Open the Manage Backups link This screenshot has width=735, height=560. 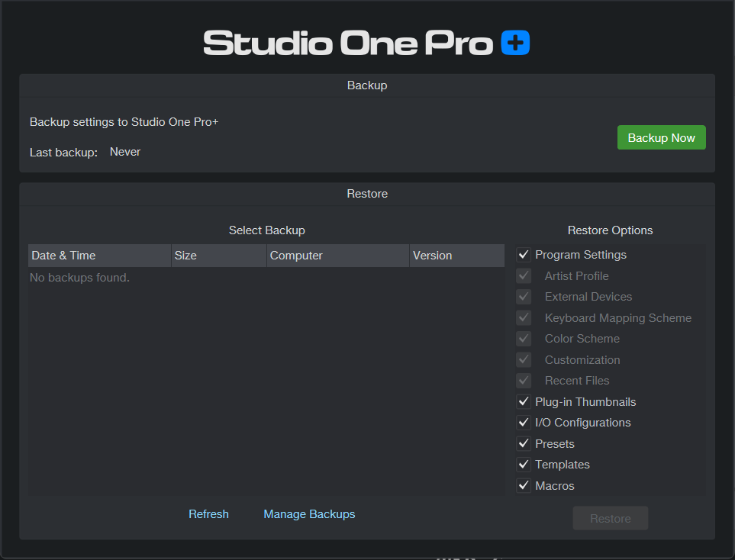tap(309, 514)
